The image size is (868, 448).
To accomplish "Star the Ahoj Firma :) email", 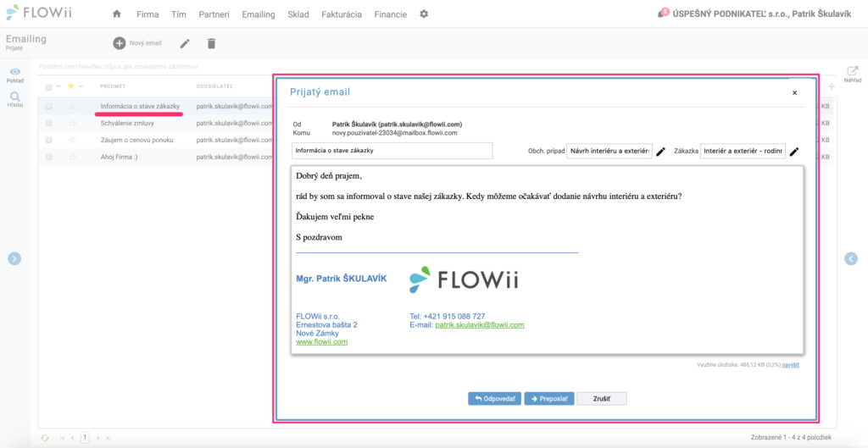I will (72, 157).
